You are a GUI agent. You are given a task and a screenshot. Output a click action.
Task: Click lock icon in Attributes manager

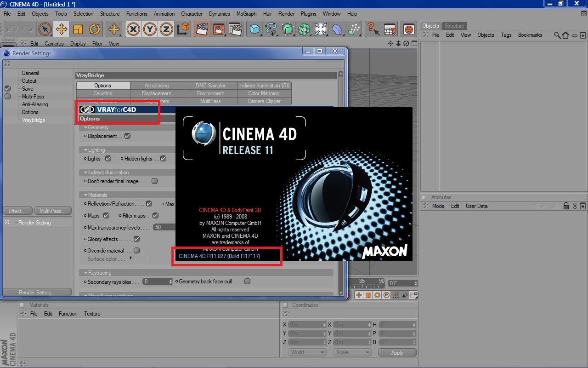(x=566, y=206)
